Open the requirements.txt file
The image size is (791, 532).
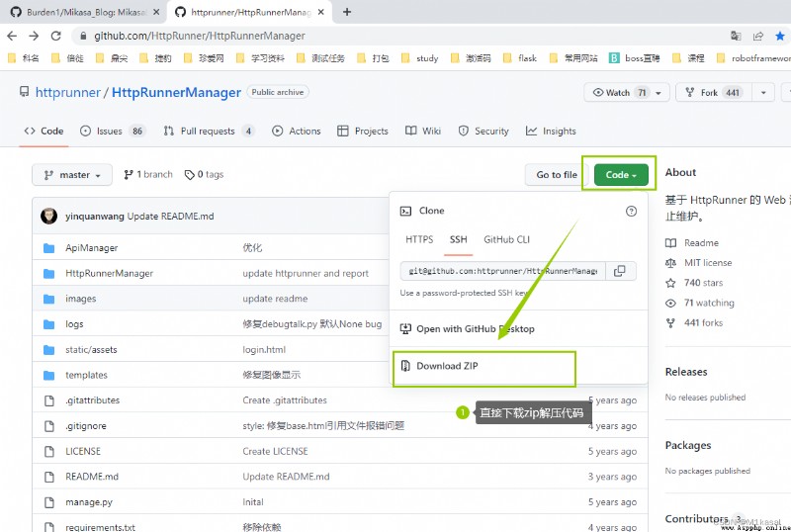[x=100, y=527]
